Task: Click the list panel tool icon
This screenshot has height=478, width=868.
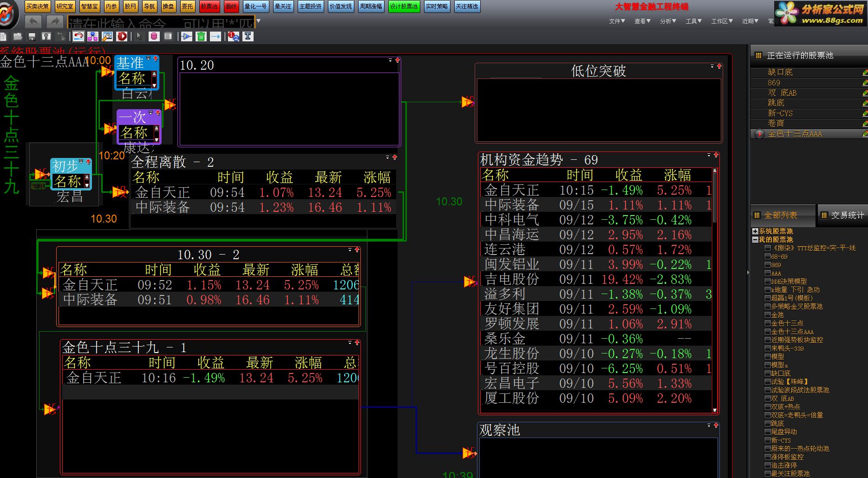Action: (168, 36)
